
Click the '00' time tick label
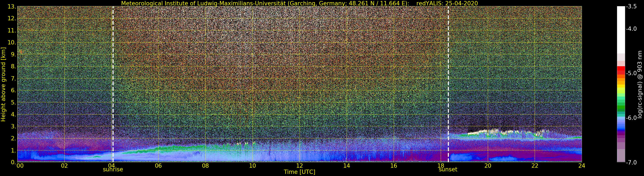tap(20, 166)
